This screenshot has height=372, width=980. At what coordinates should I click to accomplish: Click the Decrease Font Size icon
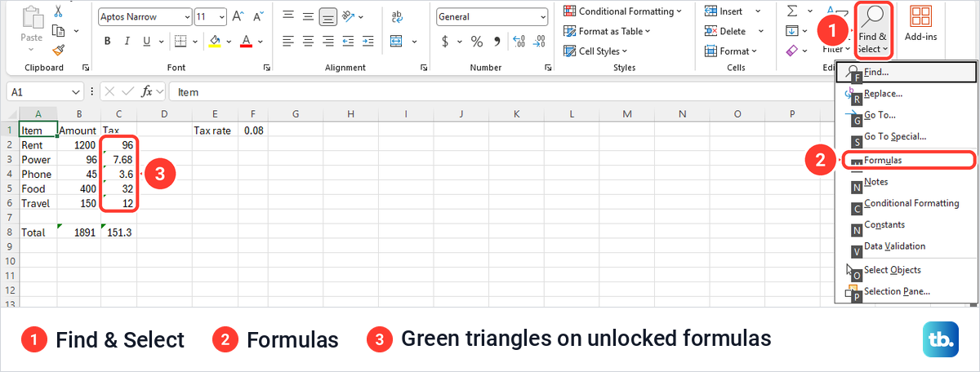tap(257, 16)
